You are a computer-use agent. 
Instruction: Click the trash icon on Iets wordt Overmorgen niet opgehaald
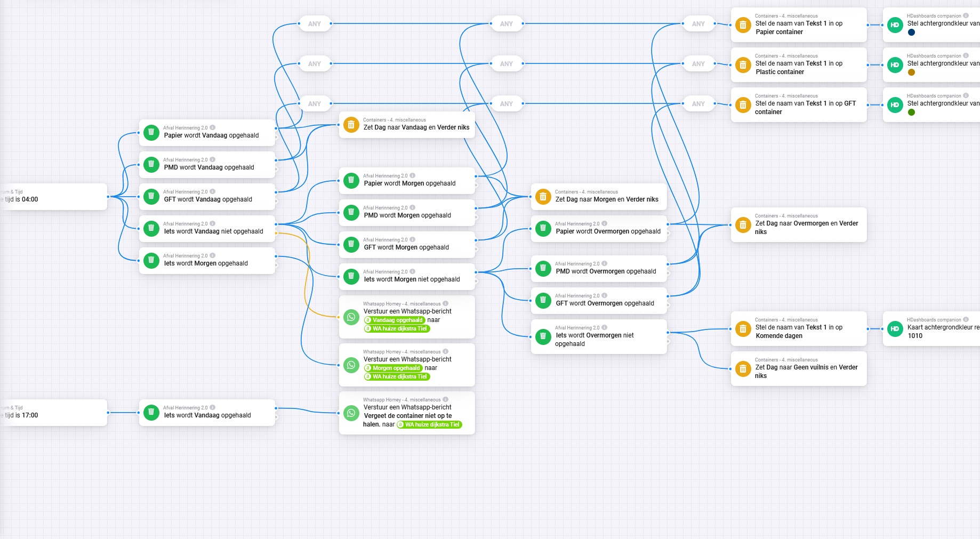(543, 336)
